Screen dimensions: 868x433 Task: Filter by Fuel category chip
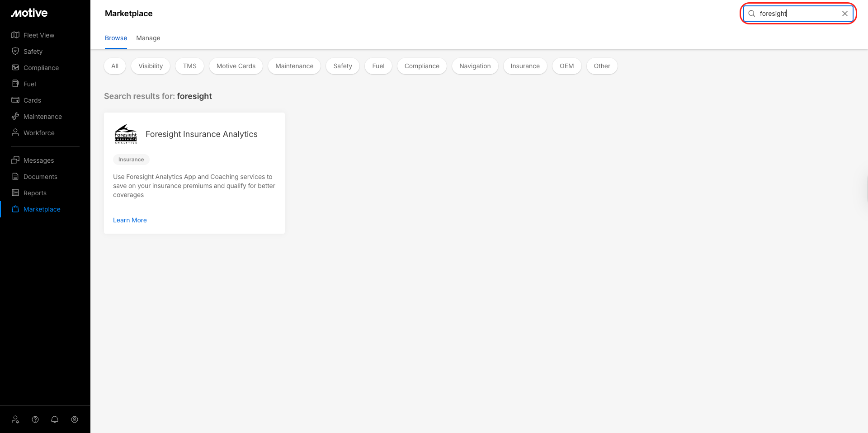click(378, 66)
